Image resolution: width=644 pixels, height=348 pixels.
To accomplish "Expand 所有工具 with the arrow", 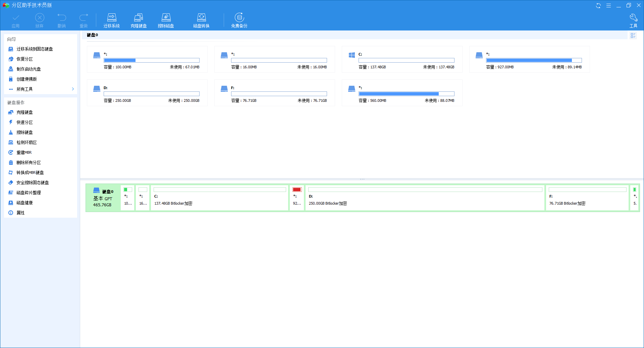I will (x=73, y=89).
